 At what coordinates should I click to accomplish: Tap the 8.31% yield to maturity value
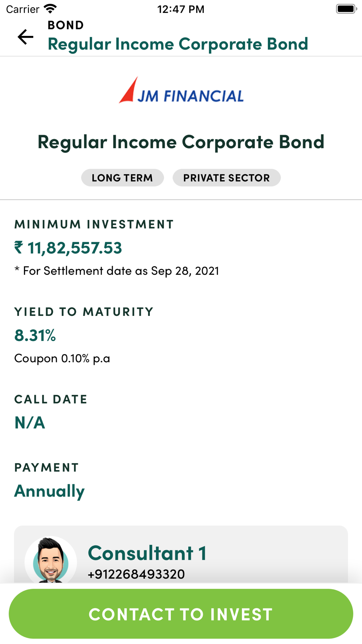pos(35,335)
